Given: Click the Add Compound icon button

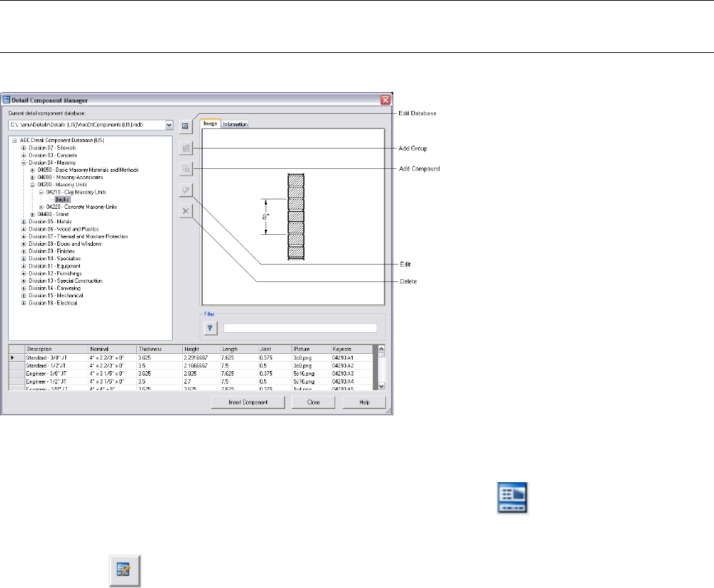Looking at the screenshot, I should tap(186, 169).
